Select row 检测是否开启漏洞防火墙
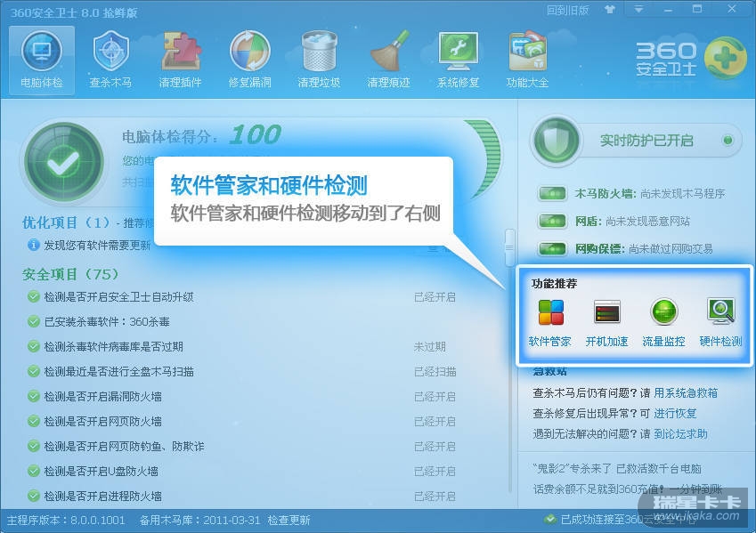Screen dimensions: 756x533 (241, 397)
